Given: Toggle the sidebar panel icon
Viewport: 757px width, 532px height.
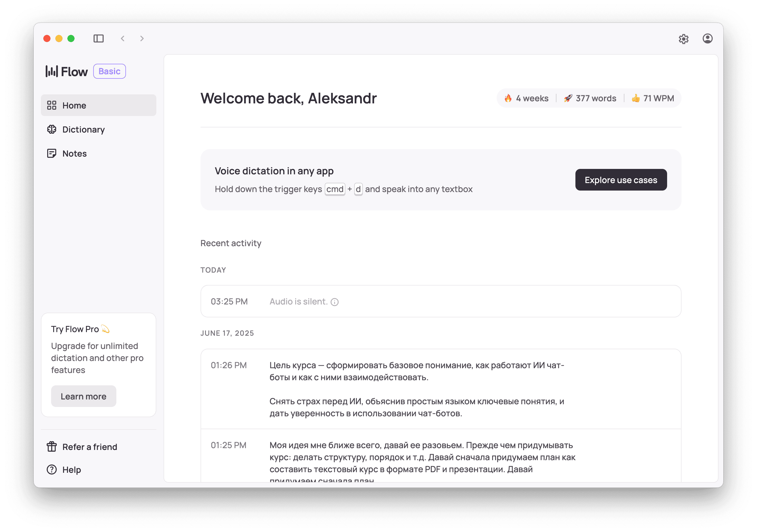Looking at the screenshot, I should click(x=98, y=38).
